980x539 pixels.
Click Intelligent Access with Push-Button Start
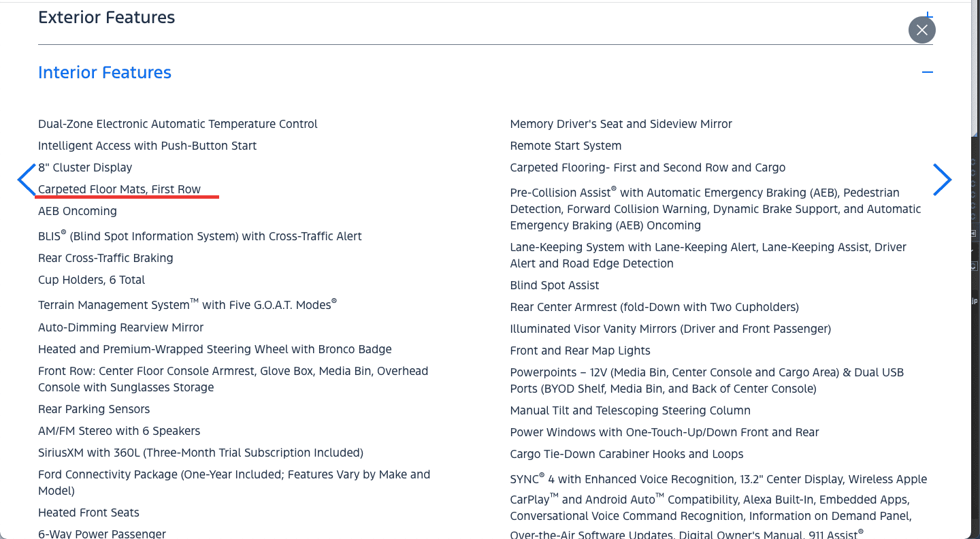click(147, 146)
